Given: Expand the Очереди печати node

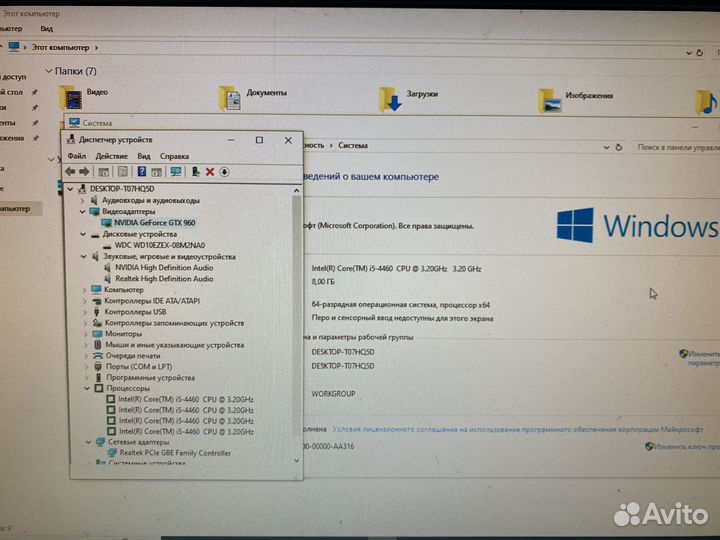Looking at the screenshot, I should tap(86, 356).
